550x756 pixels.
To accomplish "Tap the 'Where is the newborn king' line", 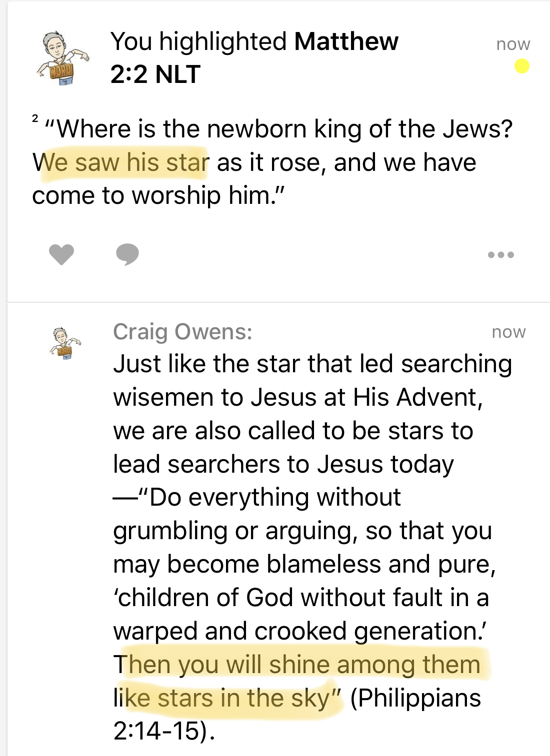I will coord(278,129).
